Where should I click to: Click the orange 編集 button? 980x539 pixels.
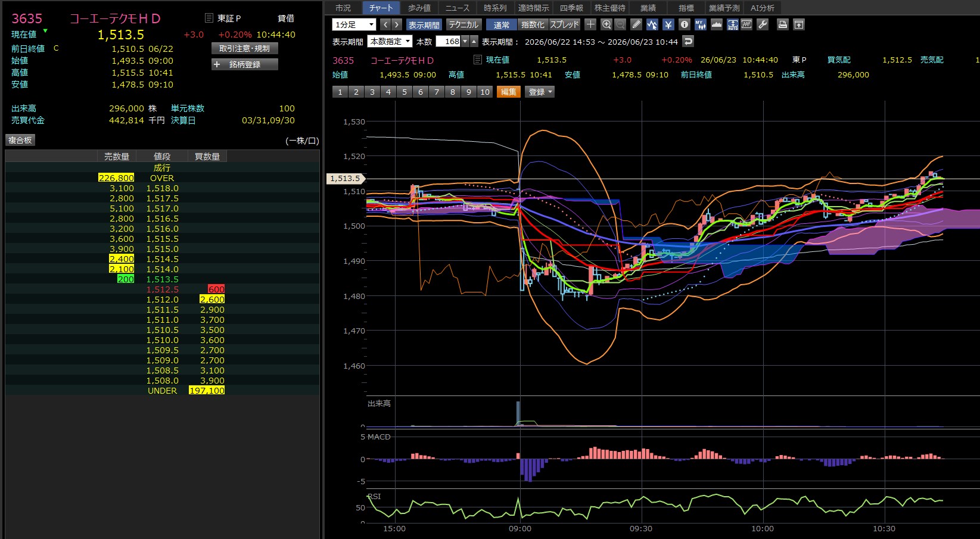[509, 92]
